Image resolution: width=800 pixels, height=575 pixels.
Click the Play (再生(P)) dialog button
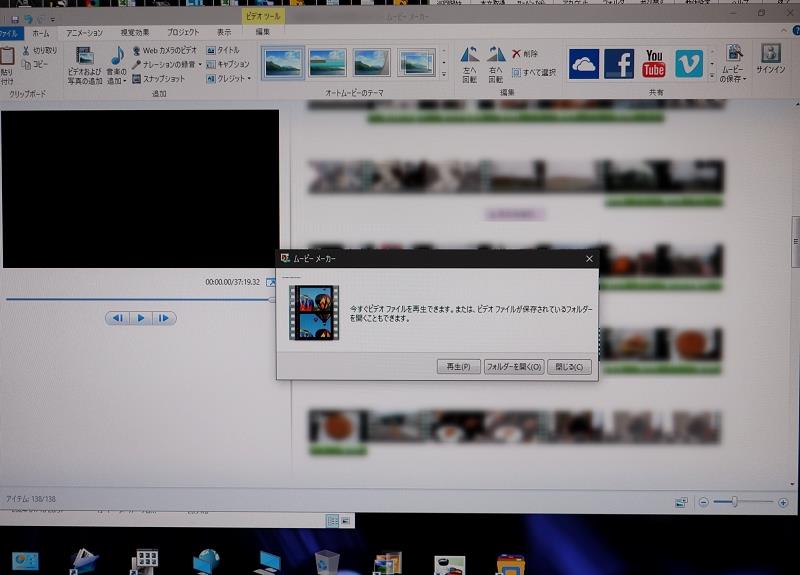(458, 366)
